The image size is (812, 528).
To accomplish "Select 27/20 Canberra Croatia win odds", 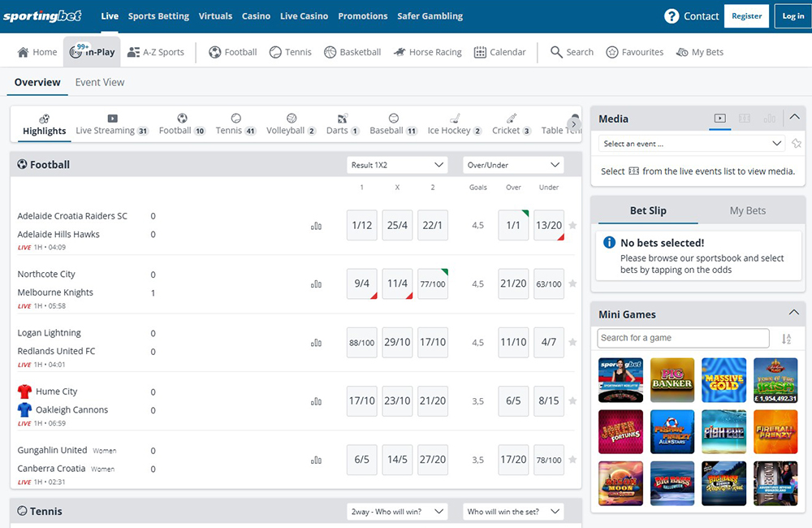I will (433, 459).
